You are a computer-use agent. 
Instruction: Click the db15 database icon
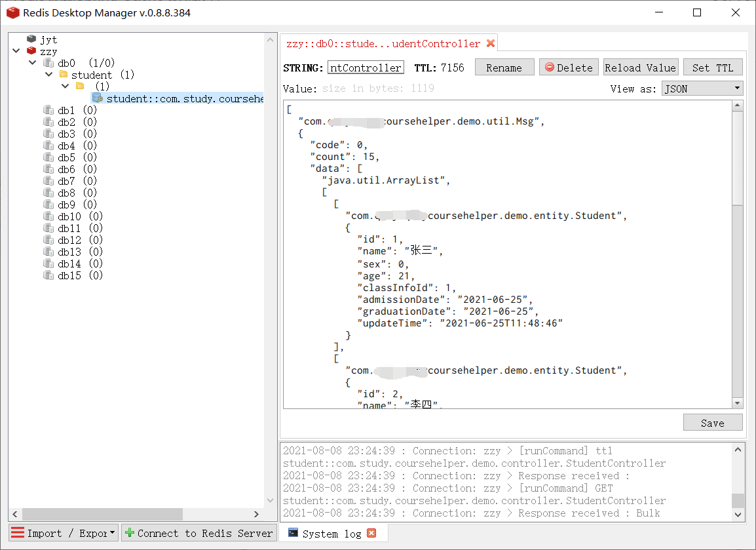point(48,275)
